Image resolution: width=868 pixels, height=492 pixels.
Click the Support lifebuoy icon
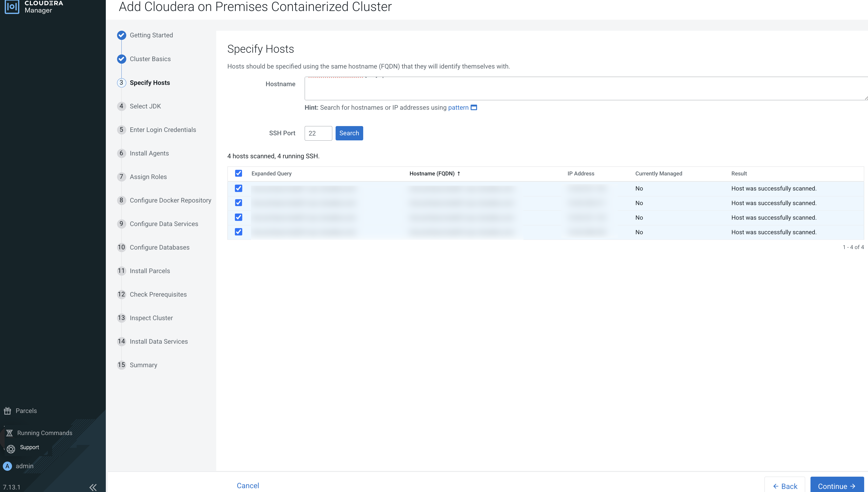tap(11, 449)
